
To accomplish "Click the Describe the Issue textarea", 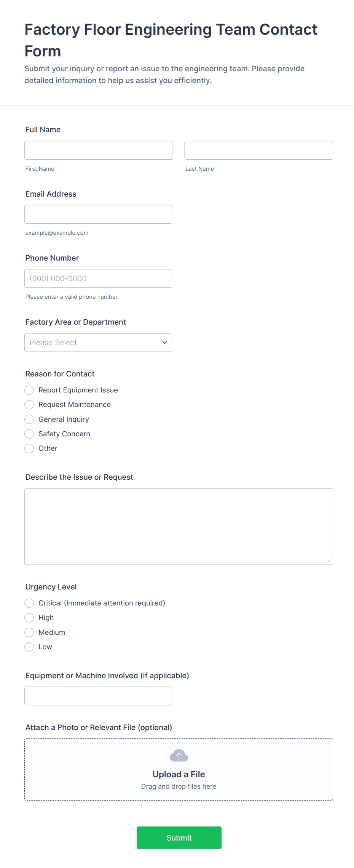I will [179, 526].
